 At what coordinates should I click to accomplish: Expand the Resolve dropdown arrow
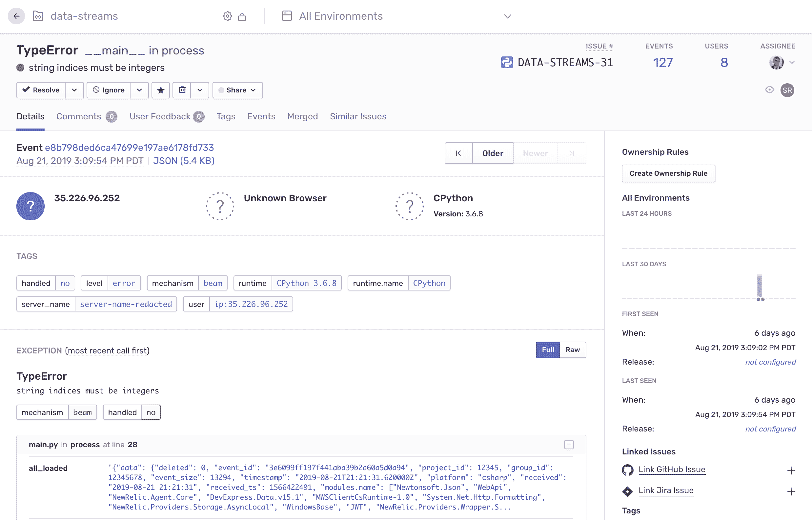tap(74, 90)
